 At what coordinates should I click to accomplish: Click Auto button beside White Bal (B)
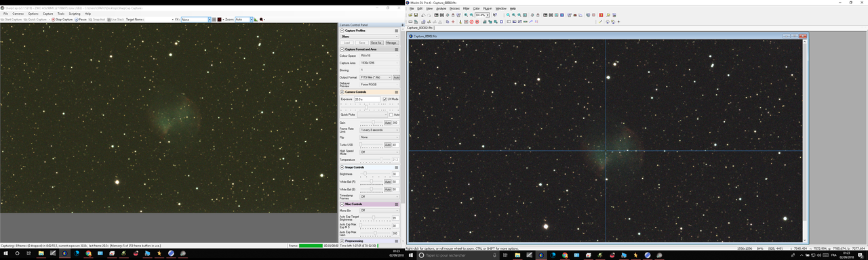(x=388, y=190)
